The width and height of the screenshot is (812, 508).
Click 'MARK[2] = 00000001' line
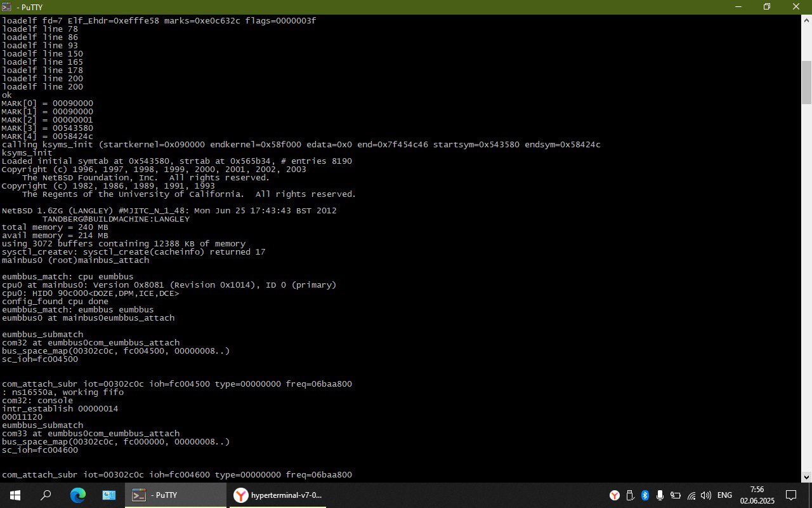click(x=48, y=120)
